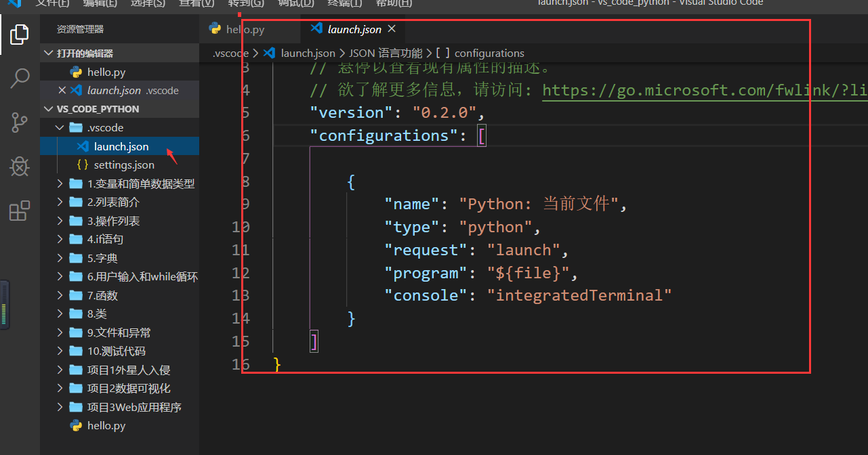Select hello.py at the bottom of Explorer
This screenshot has height=455, width=868.
pos(105,425)
